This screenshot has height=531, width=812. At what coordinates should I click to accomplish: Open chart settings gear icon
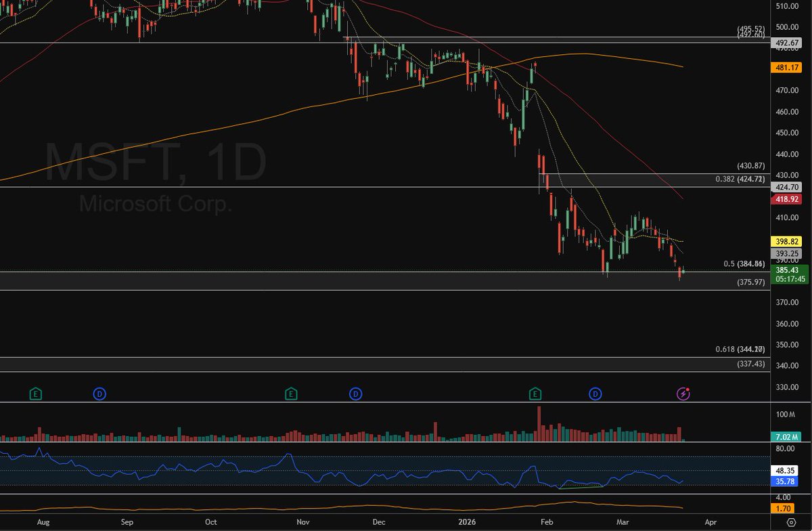coord(791,523)
